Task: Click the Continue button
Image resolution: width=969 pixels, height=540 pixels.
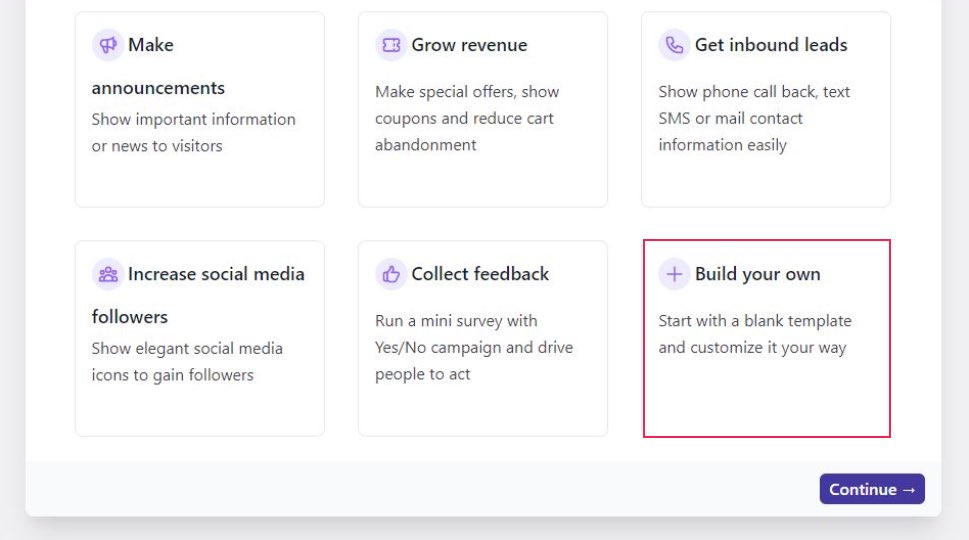Action: (x=872, y=489)
